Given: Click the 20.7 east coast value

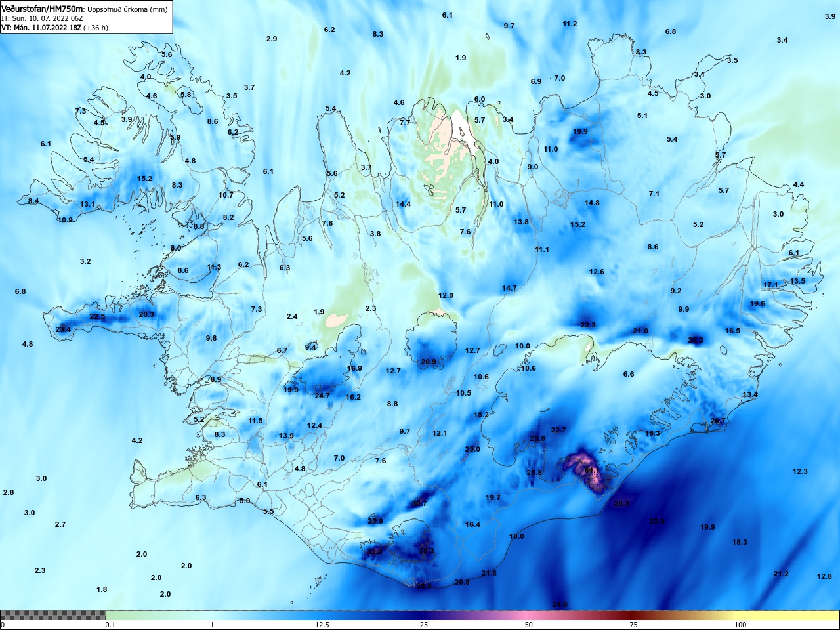Looking at the screenshot, I should [718, 421].
